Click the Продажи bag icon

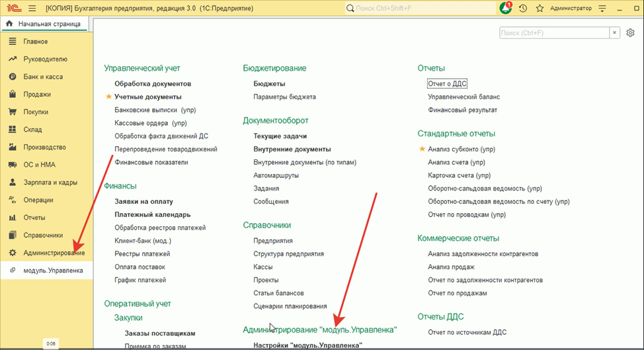(13, 94)
